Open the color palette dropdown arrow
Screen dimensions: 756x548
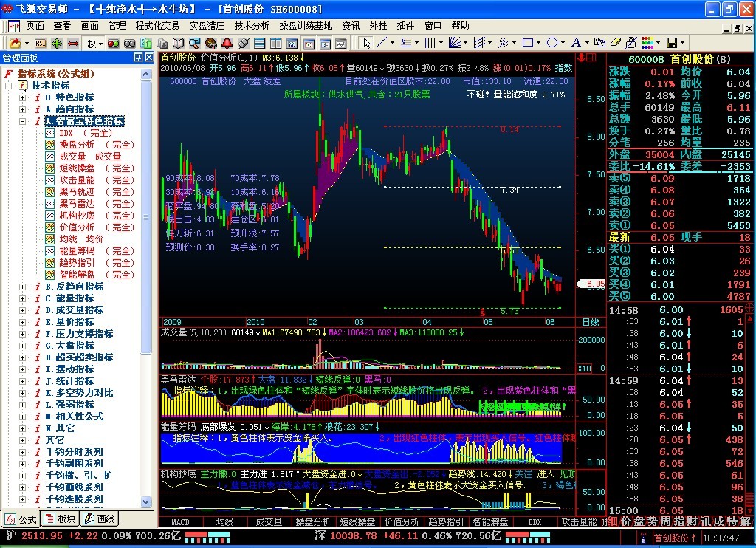pyautogui.click(x=659, y=44)
